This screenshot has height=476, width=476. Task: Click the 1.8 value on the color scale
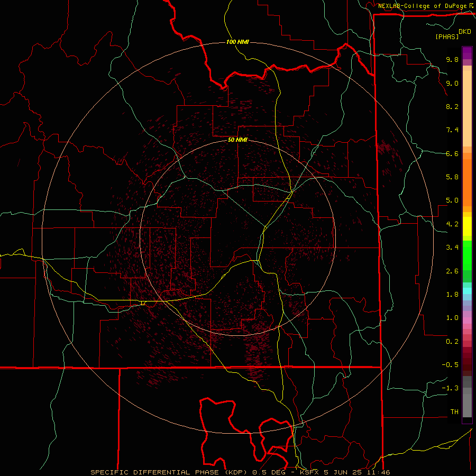pos(452,295)
